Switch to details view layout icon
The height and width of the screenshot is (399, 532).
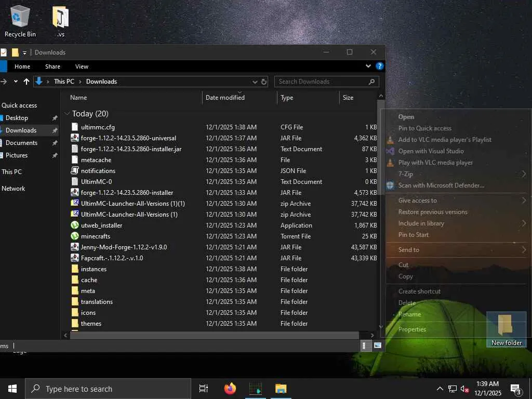click(365, 345)
